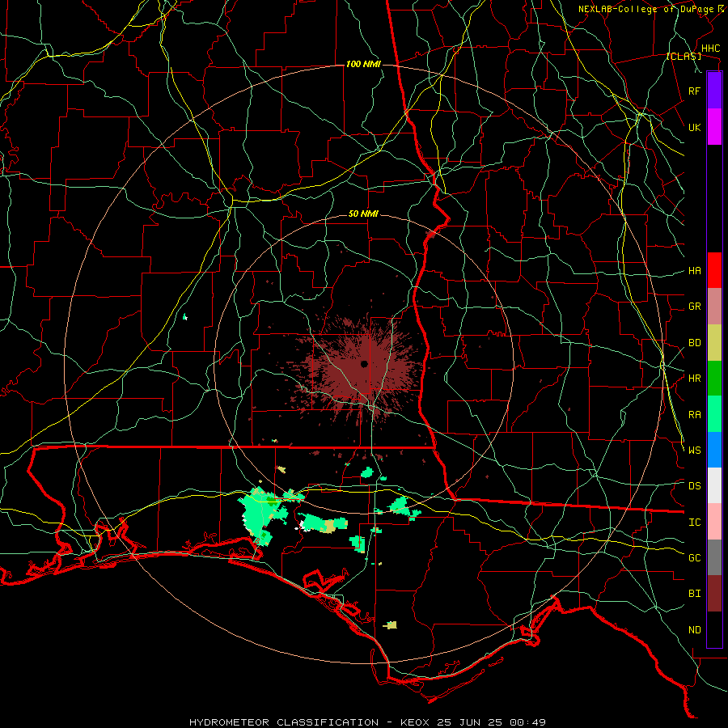This screenshot has height=728, width=728.
Task: Click the 00:49 time stamp
Action: 527,722
